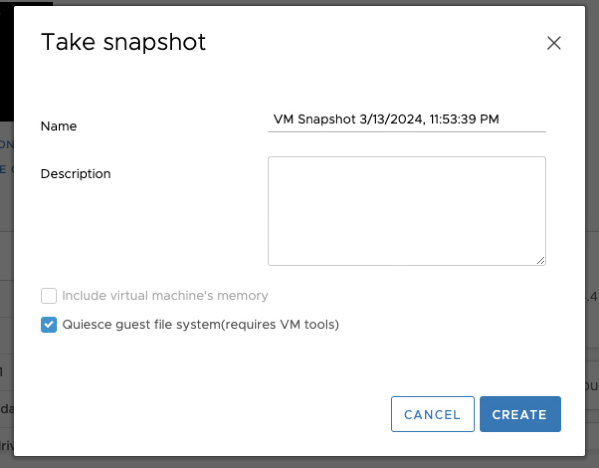Click the underline beneath the snapshot name
Image resolution: width=599 pixels, height=468 pixels.
(407, 131)
